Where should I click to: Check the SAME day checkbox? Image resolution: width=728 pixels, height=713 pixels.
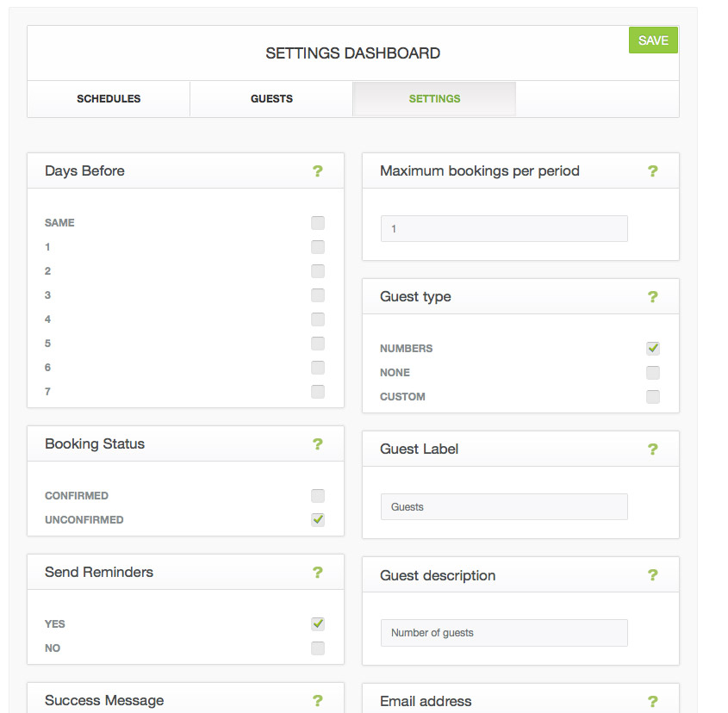(x=318, y=223)
